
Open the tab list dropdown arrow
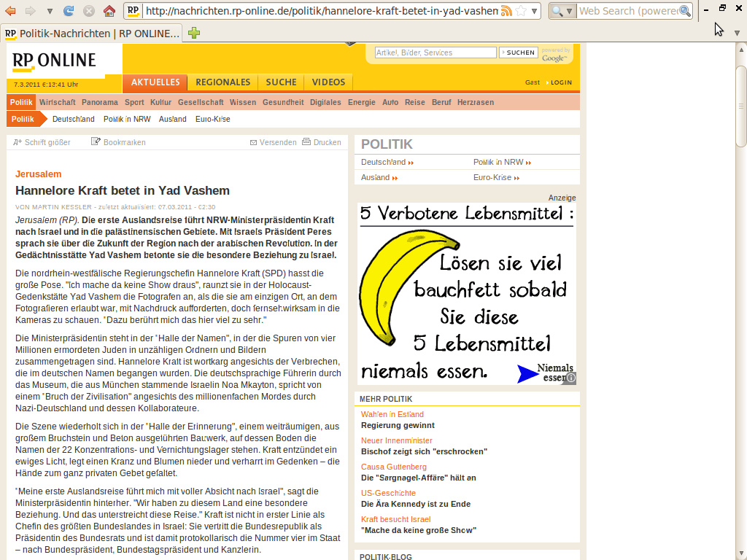coord(737,33)
